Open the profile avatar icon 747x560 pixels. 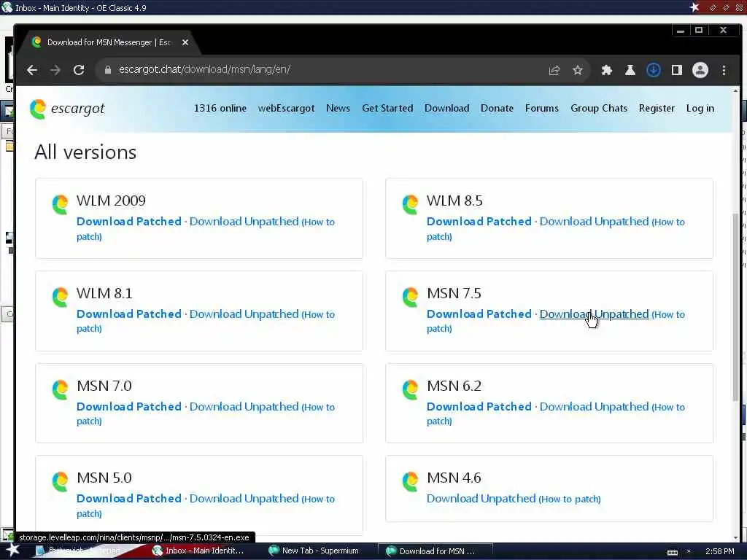pyautogui.click(x=700, y=71)
